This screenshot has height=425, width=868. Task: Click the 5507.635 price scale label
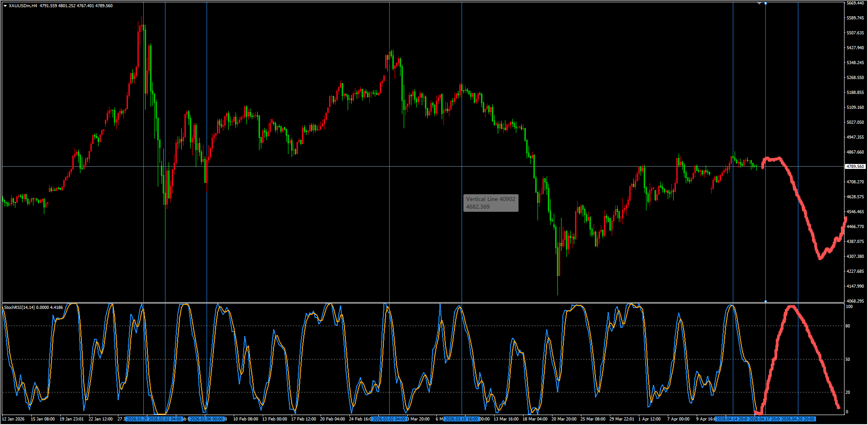(855, 33)
